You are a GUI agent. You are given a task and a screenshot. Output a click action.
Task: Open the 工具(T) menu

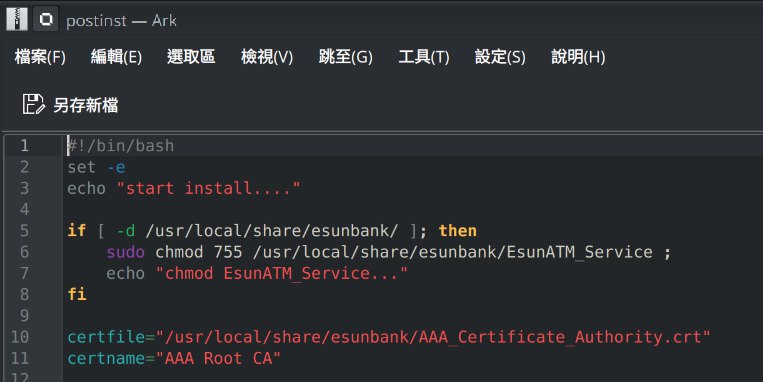tap(424, 57)
